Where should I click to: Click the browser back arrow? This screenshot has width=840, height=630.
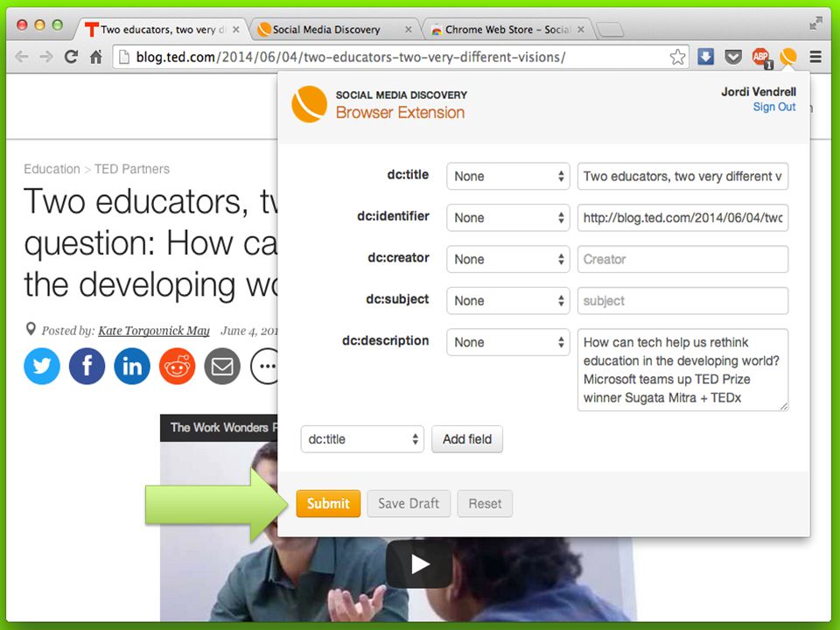[21, 56]
